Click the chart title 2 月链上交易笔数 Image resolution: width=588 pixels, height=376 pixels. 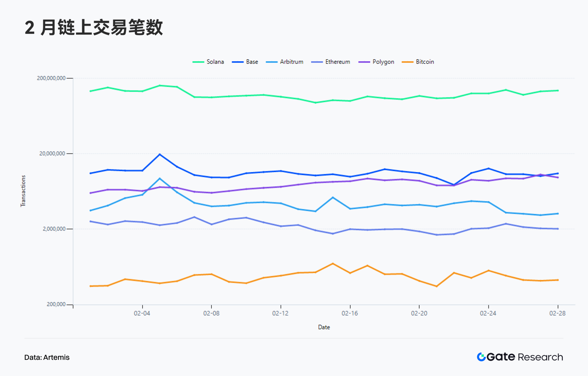pos(94,27)
